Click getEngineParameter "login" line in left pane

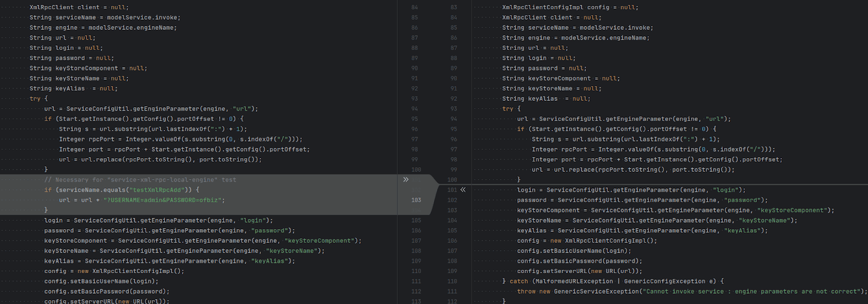click(158, 220)
